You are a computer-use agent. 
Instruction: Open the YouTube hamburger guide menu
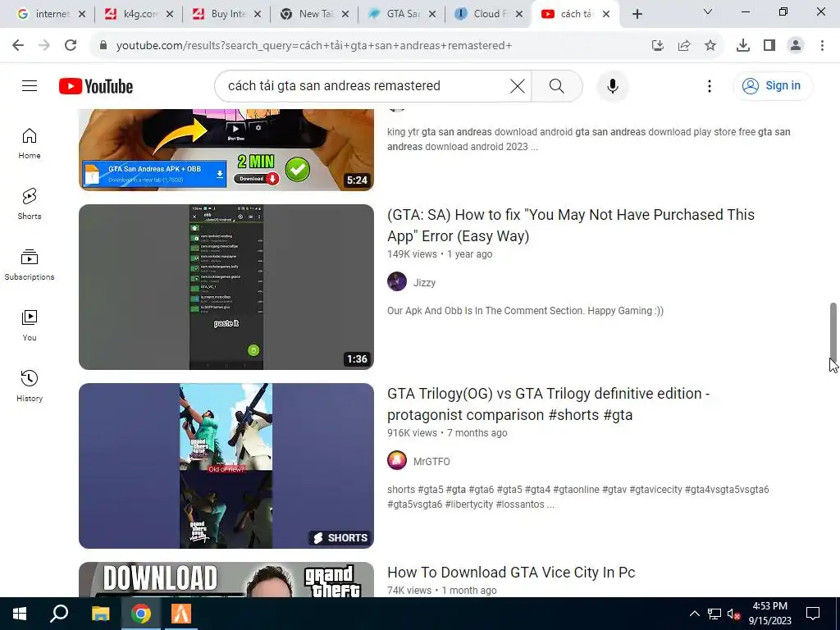click(x=30, y=85)
